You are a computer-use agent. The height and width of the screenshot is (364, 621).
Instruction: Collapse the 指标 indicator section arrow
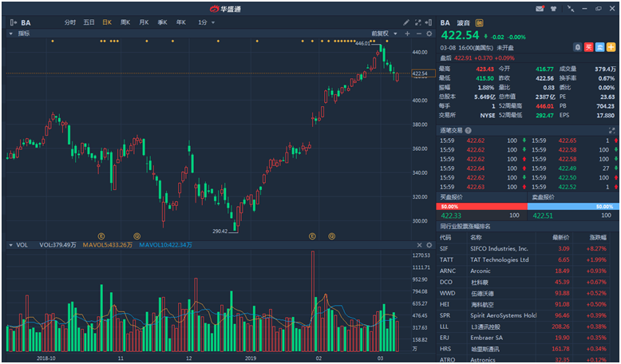tap(10, 34)
